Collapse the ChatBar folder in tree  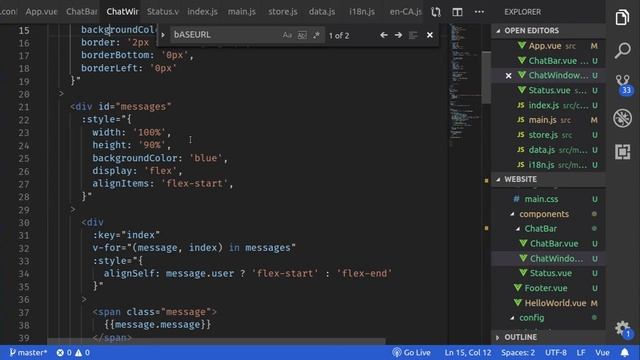[x=548, y=229]
